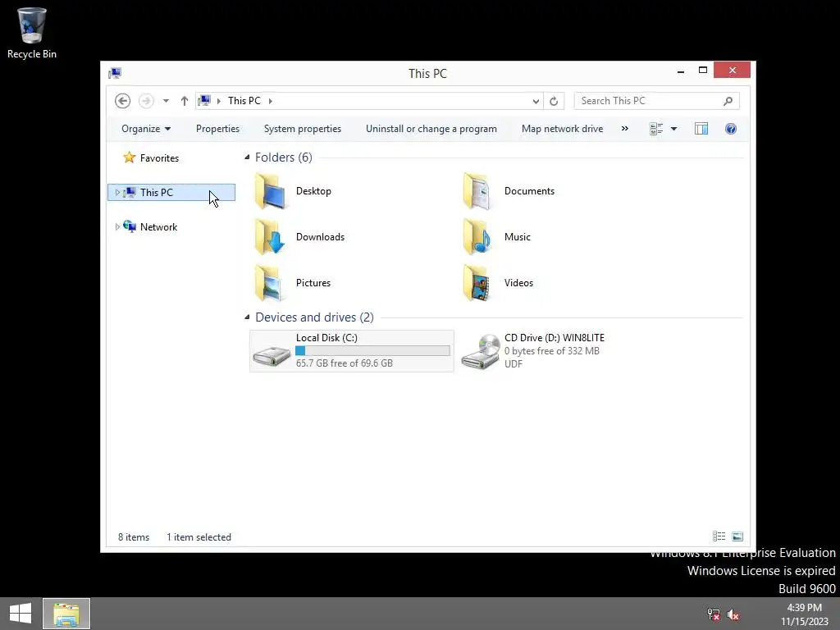The image size is (840, 630).
Task: Select Network in navigation pane
Action: [158, 226]
